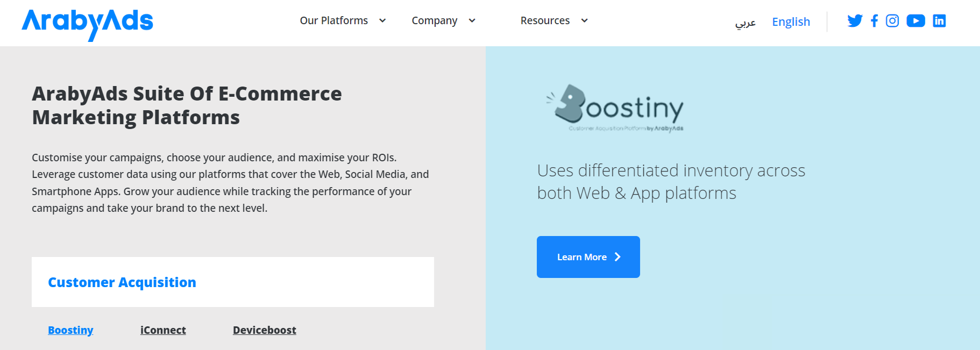Viewport: 980px width, 350px height.
Task: Open ArabyAds Twitter page icon
Action: click(x=855, y=21)
